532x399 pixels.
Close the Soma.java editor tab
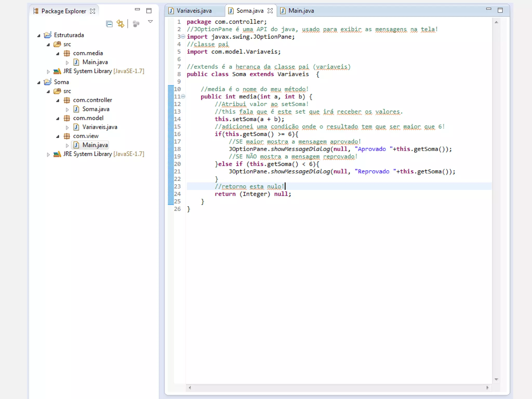coord(270,11)
